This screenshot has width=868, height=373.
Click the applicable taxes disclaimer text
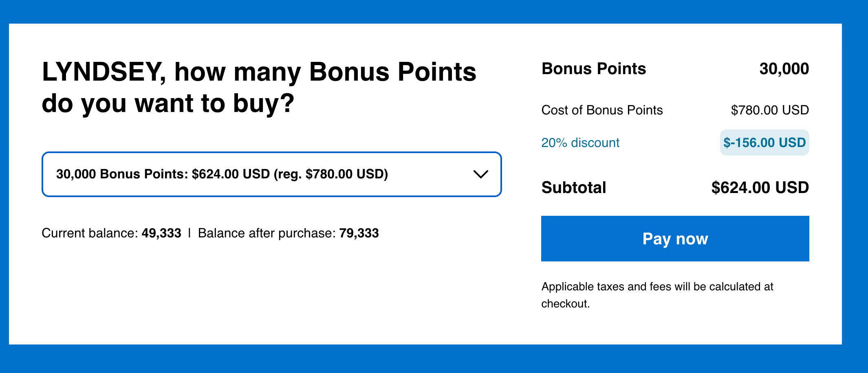tap(657, 294)
